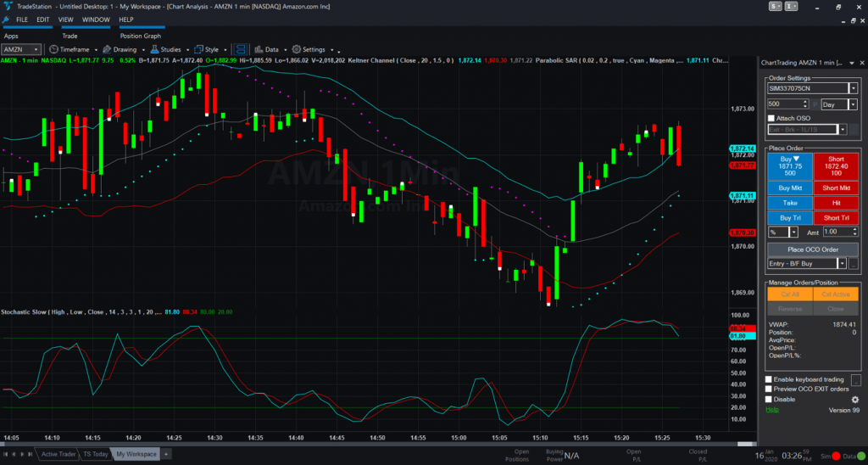Viewport: 868px width, 465px height.
Task: Add a new workspace with plus button
Action: pos(165,455)
